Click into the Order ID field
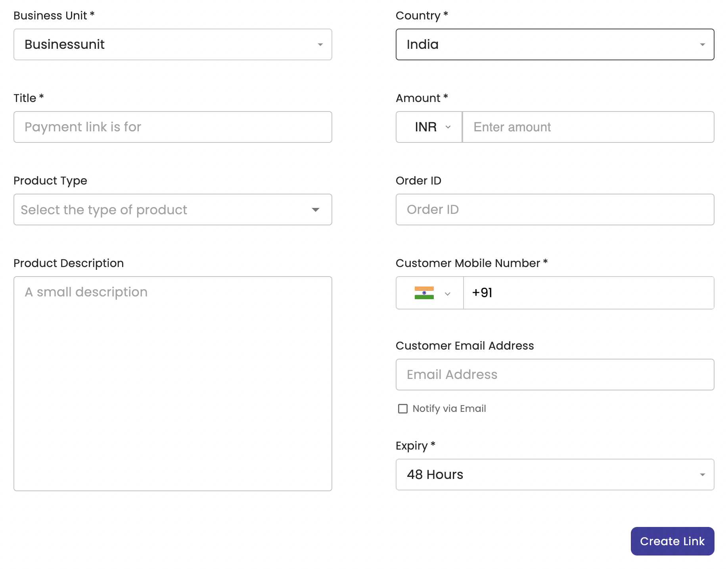This screenshot has width=728, height=569. pyautogui.click(x=555, y=210)
